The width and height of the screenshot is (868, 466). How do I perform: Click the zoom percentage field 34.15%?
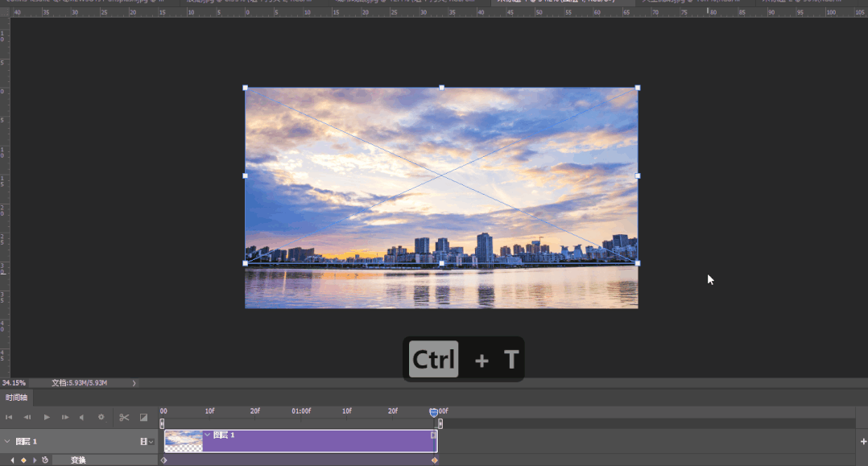(14, 383)
